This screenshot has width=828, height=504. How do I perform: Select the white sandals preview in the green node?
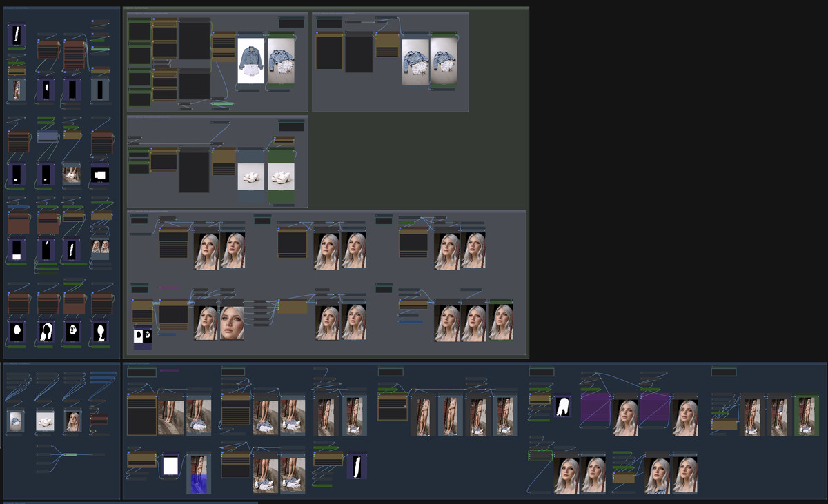click(x=281, y=177)
